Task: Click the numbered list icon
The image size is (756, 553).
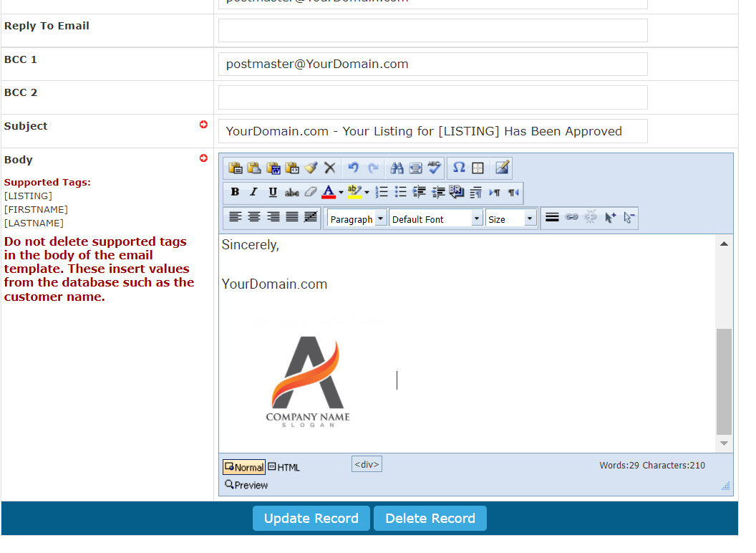Action: [x=382, y=192]
